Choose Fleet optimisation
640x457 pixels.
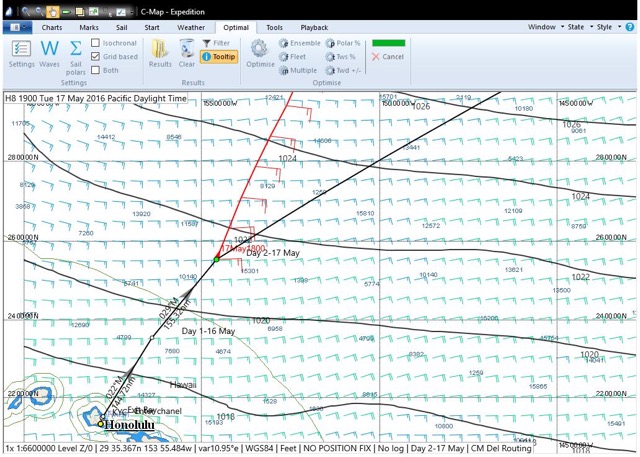[297, 57]
